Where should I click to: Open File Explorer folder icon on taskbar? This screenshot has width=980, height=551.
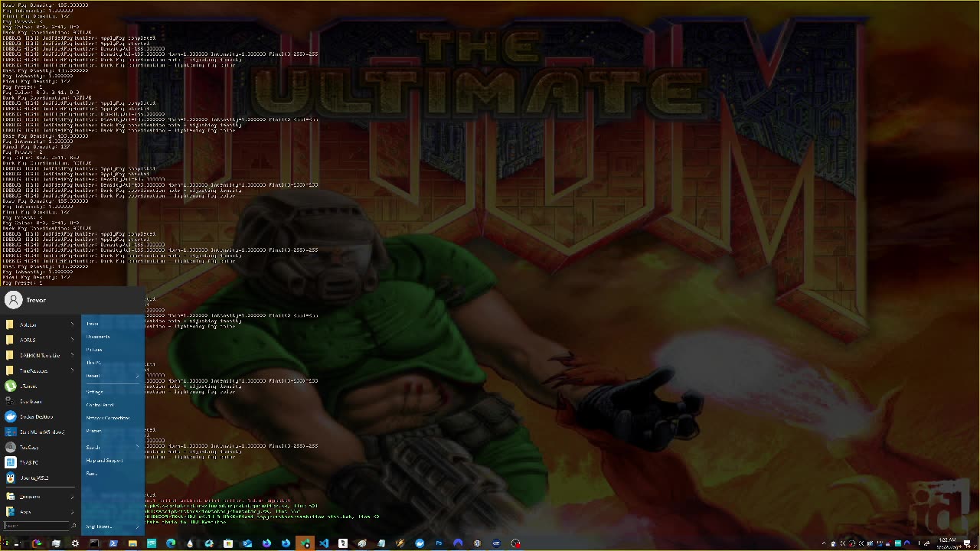point(132,543)
